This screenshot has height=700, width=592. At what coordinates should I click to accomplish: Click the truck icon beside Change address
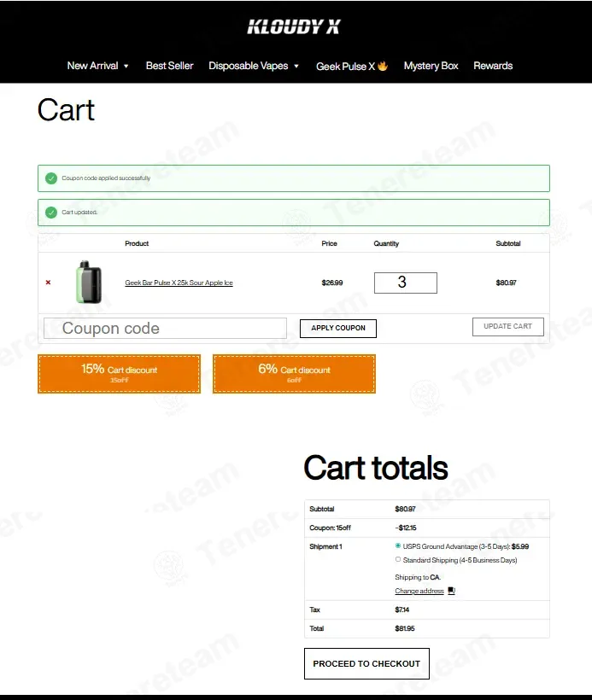pyautogui.click(x=451, y=591)
